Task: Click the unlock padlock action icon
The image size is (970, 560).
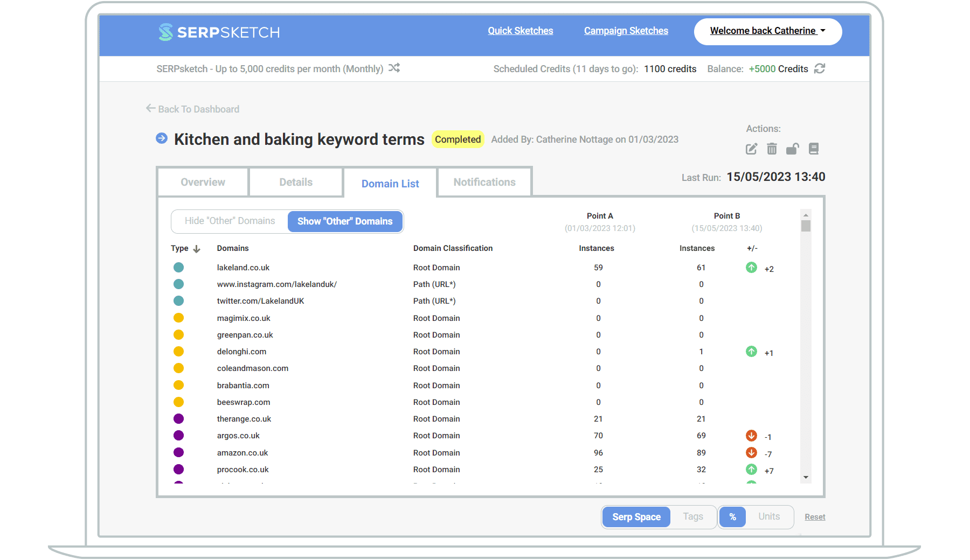Action: coord(792,149)
